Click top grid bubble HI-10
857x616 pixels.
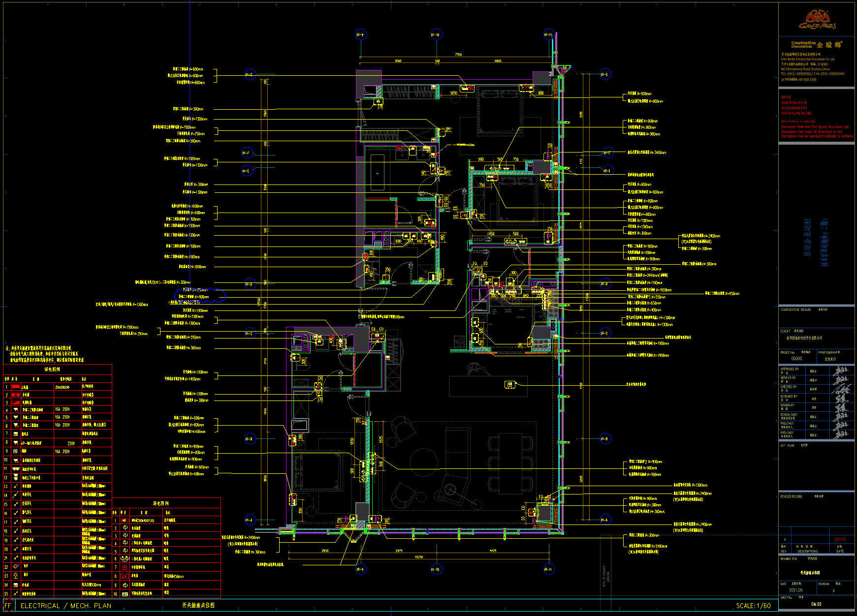(436, 34)
